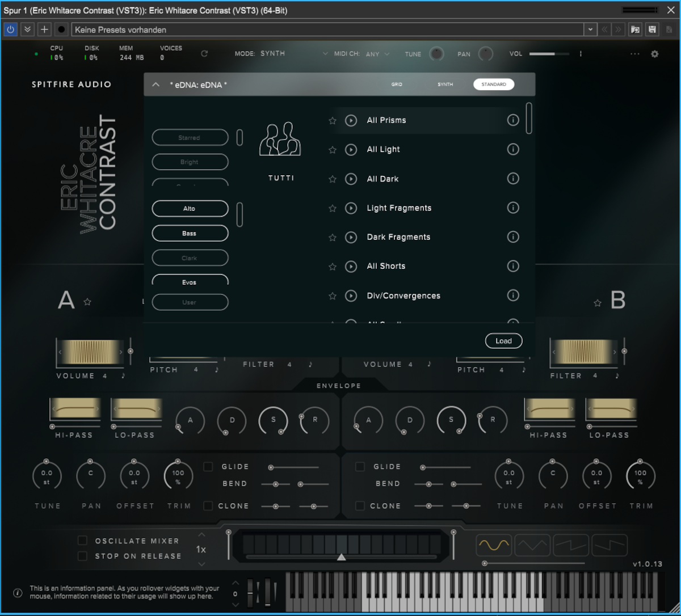Viewport: 681px width, 616px height.
Task: Show info for the Div/Convergences preset
Action: point(513,295)
